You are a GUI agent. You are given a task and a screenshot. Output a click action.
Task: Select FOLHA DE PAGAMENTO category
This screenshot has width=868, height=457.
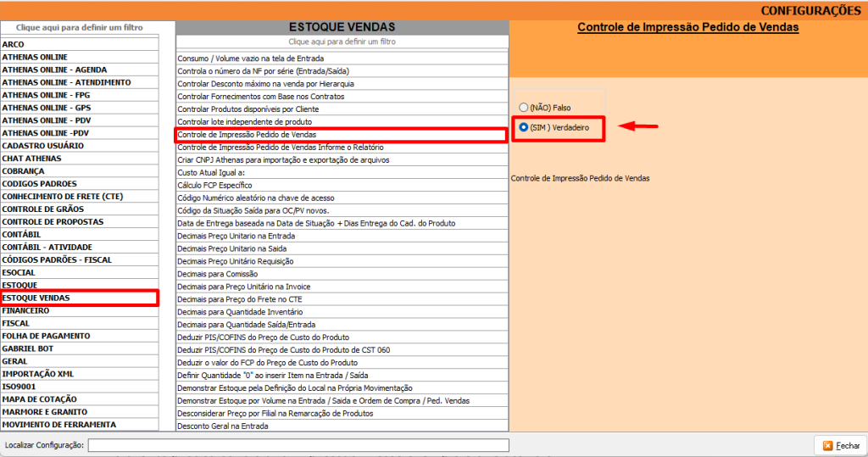point(79,337)
